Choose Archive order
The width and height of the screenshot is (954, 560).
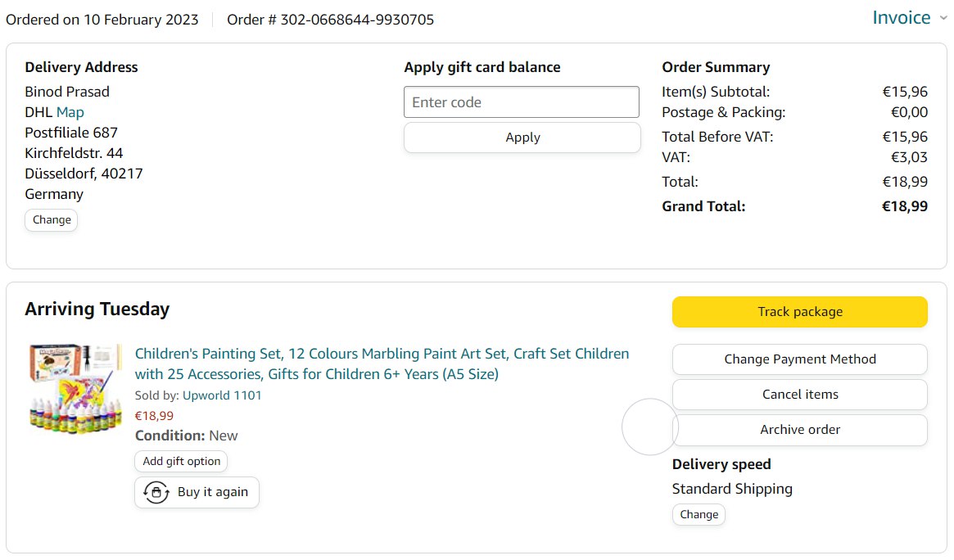tap(799, 430)
